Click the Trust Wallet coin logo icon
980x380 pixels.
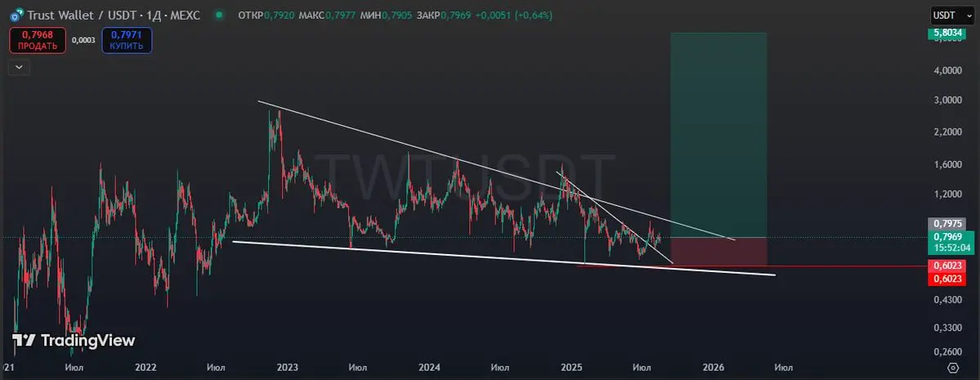17,15
